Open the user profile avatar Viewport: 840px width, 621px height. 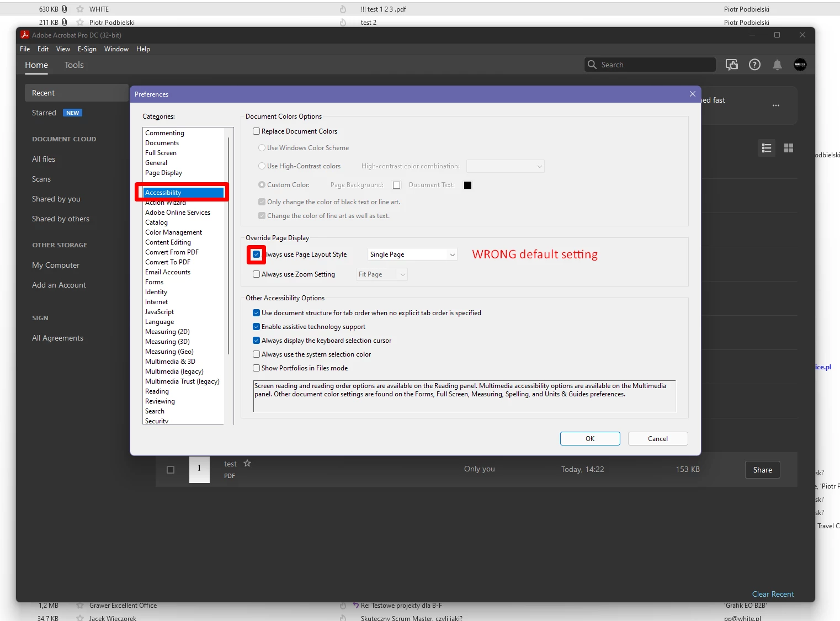800,65
